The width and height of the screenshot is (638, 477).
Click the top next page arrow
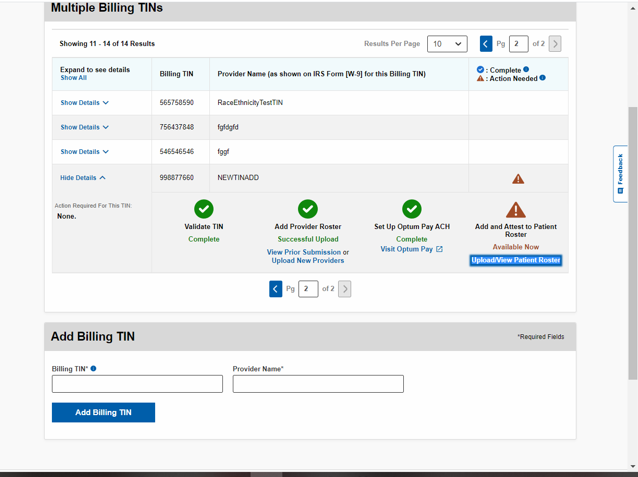click(555, 44)
